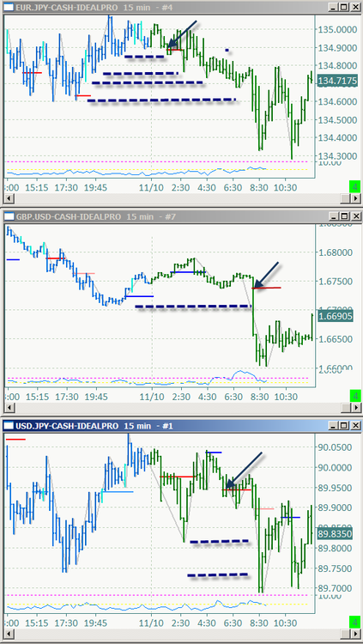Screen dimensions: 363x644
Task: Click GBP.USD chart scrollbar right arrow
Action: click(355, 408)
